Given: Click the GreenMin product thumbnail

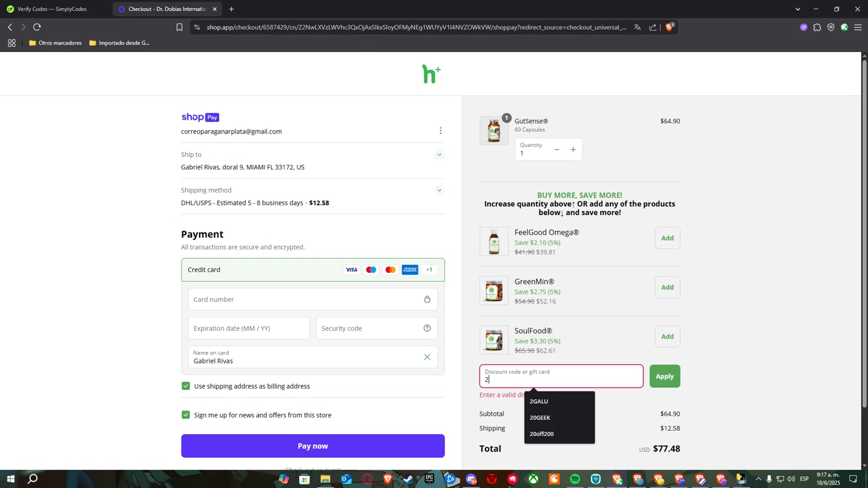Looking at the screenshot, I should (494, 291).
